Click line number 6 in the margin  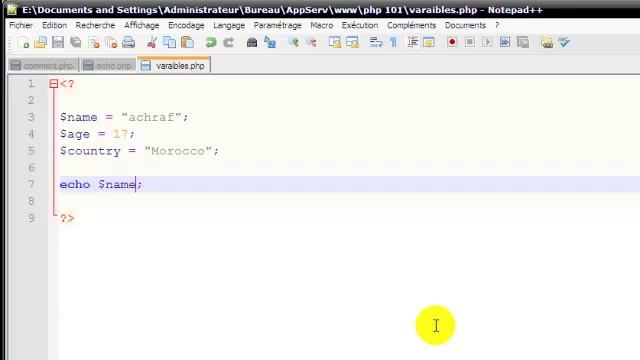coord(31,168)
